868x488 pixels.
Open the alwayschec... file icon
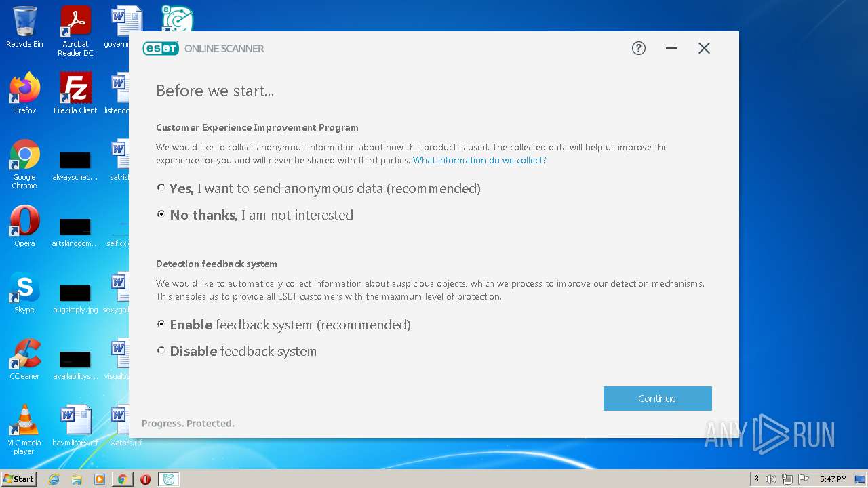pyautogui.click(x=75, y=164)
